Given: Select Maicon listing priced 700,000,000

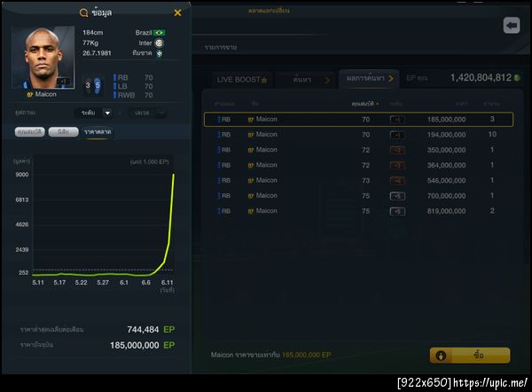Looking at the screenshot, I should pyautogui.click(x=358, y=196).
